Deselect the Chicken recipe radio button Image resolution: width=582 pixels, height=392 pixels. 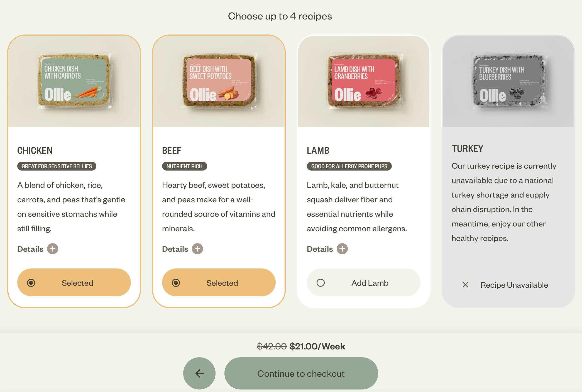click(x=31, y=283)
